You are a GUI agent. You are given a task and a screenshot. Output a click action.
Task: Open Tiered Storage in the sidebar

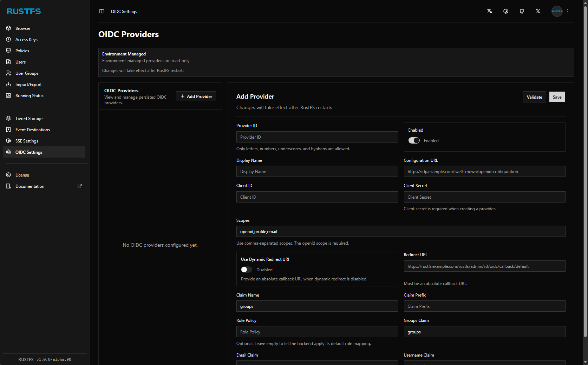29,119
